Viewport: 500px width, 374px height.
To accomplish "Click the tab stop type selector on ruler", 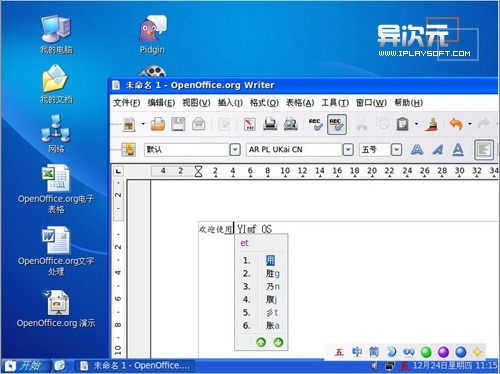I will click(118, 171).
